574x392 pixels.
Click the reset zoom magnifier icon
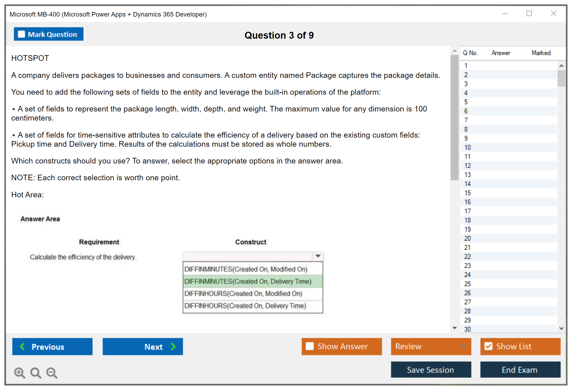coord(36,373)
